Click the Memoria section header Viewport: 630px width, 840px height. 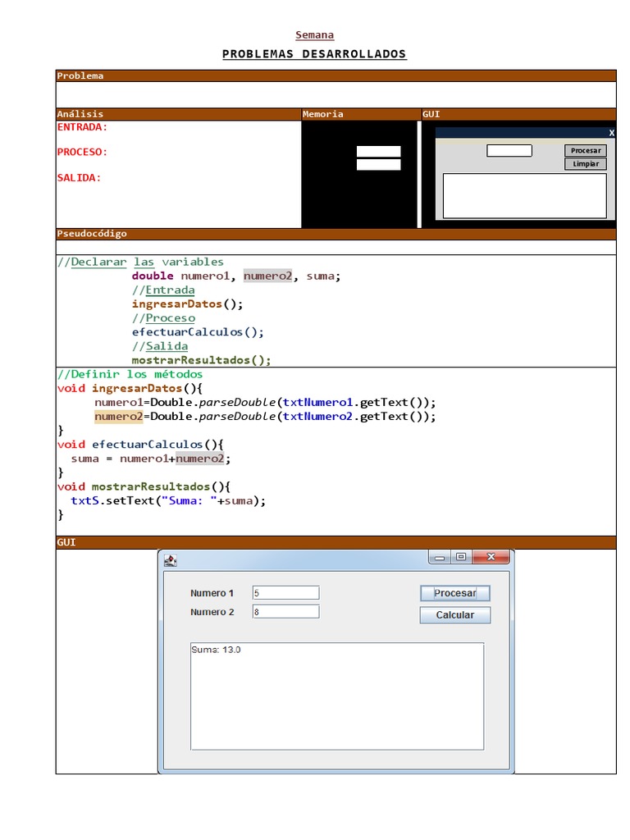click(x=361, y=114)
